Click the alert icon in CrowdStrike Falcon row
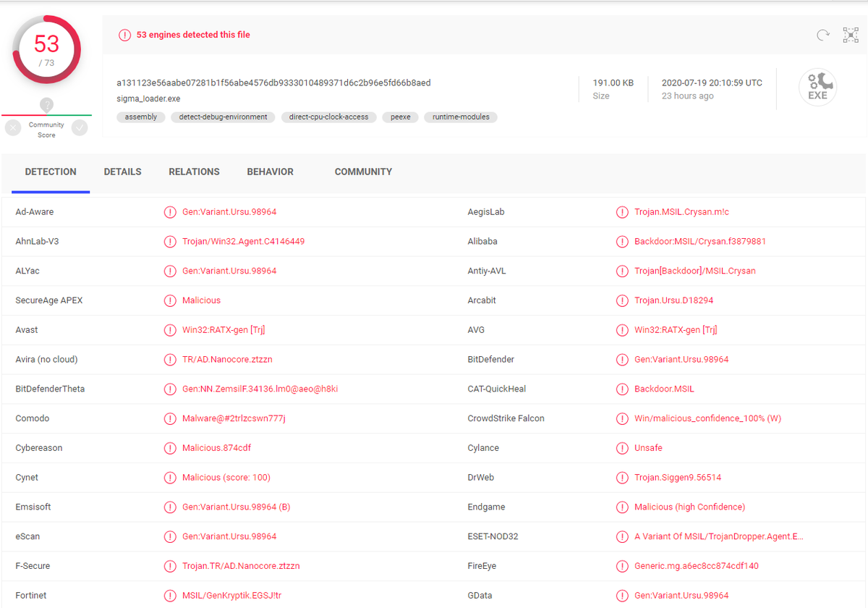The height and width of the screenshot is (608, 868). click(x=622, y=418)
